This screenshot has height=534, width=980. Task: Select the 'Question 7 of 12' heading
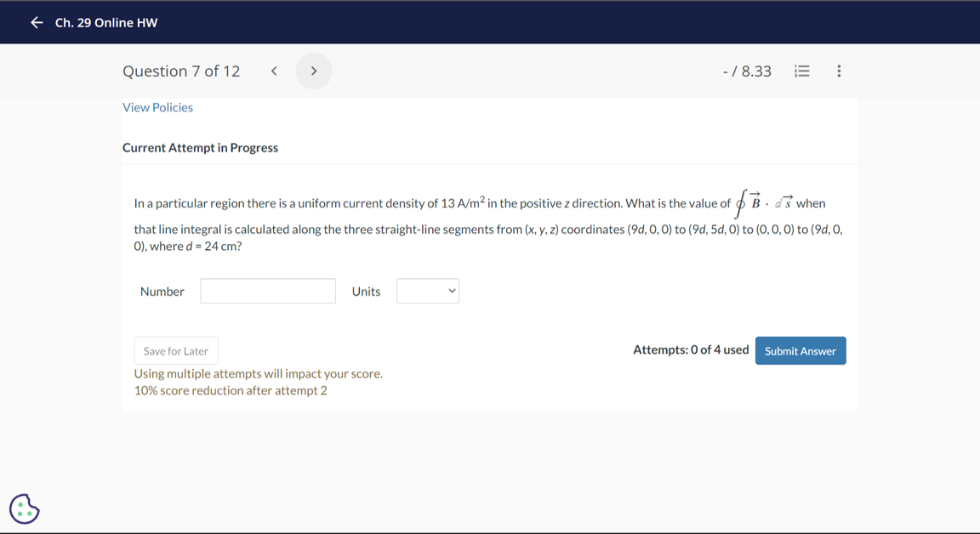coord(181,71)
